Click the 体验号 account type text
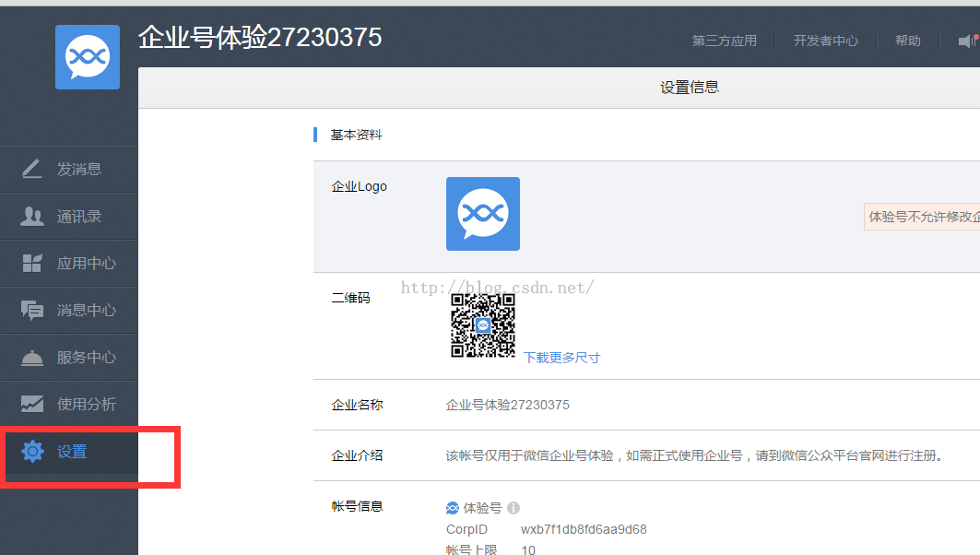 point(482,508)
